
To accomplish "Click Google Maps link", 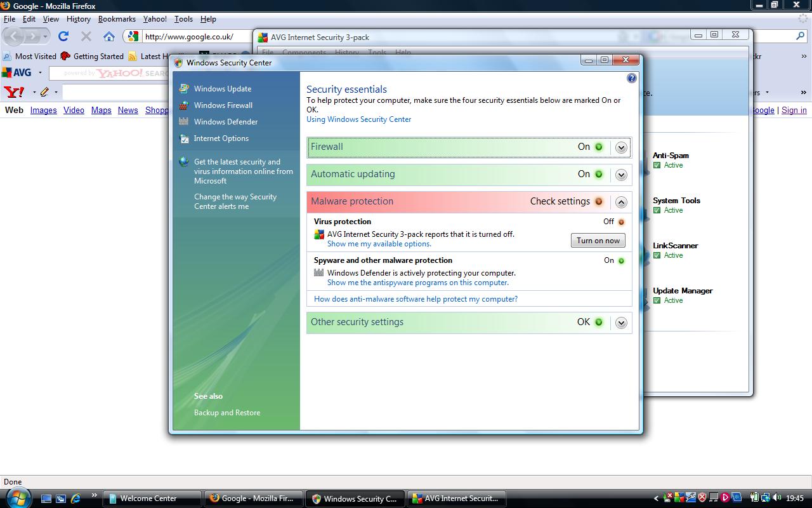I will (101, 110).
